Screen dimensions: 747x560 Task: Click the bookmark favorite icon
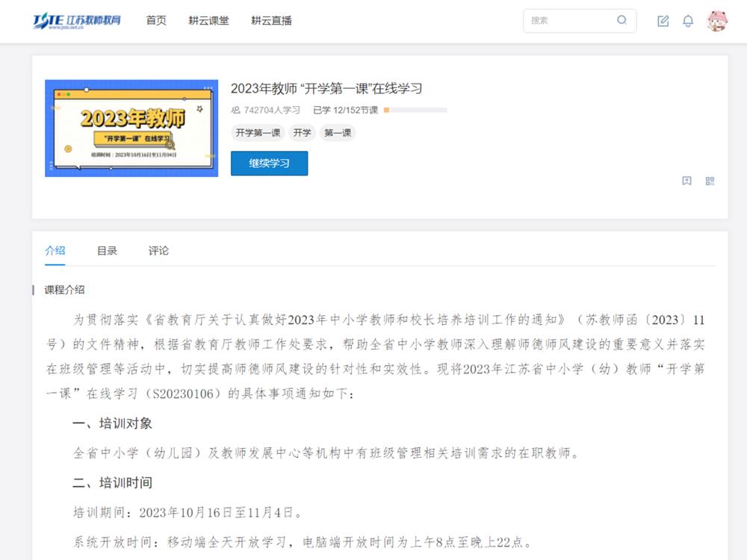(x=686, y=181)
